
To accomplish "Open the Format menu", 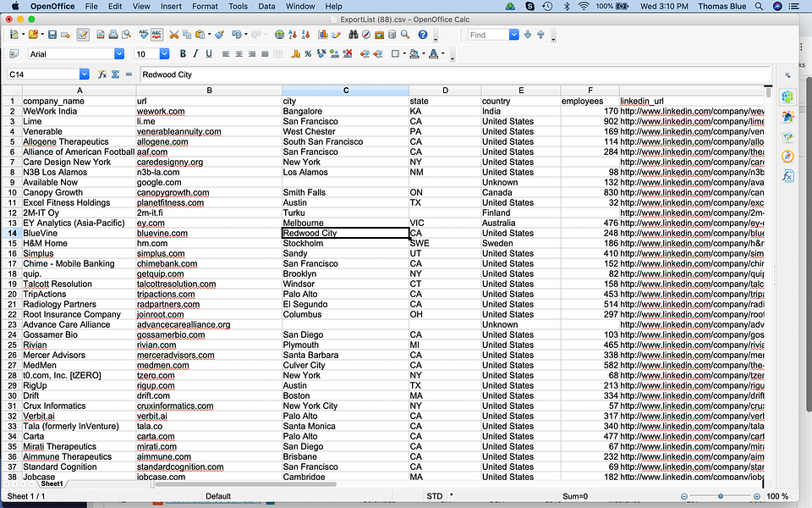I will [205, 6].
